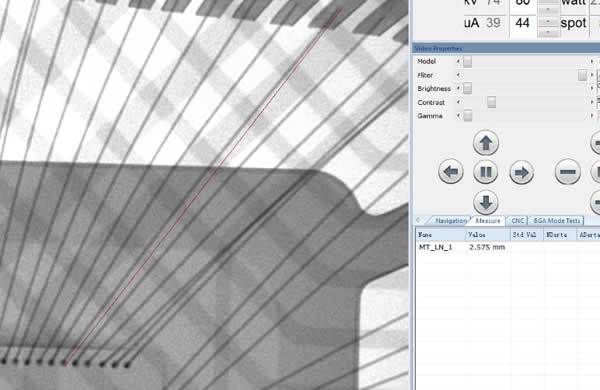Click the round minus button beside the arrows
This screenshot has height=390, width=600.
[x=567, y=172]
